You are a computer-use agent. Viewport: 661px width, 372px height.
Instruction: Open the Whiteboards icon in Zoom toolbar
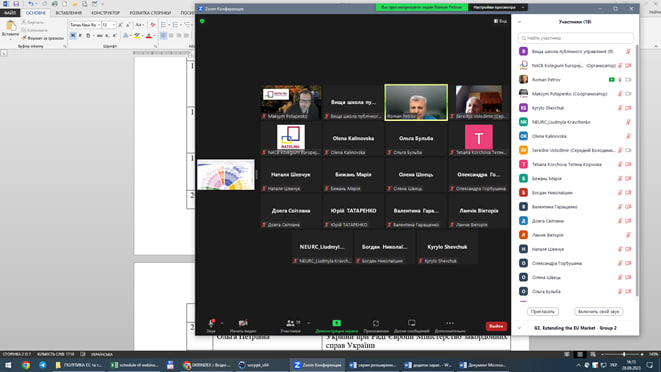click(411, 323)
